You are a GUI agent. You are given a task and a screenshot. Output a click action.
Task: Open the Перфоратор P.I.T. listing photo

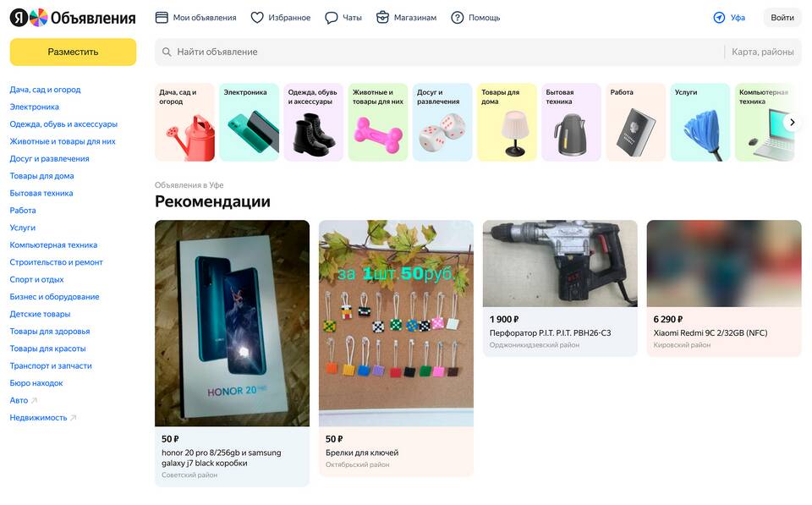point(560,264)
